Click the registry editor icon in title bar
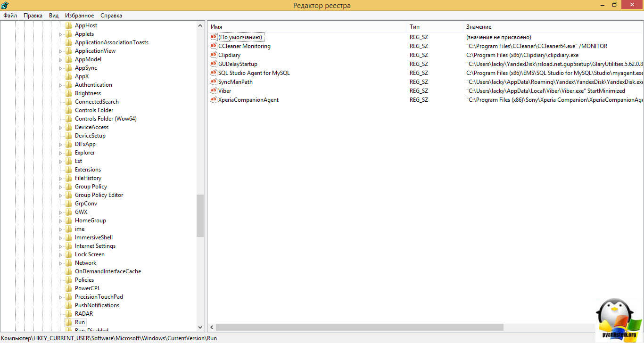Viewport: 644px width, 343px height. click(x=5, y=5)
